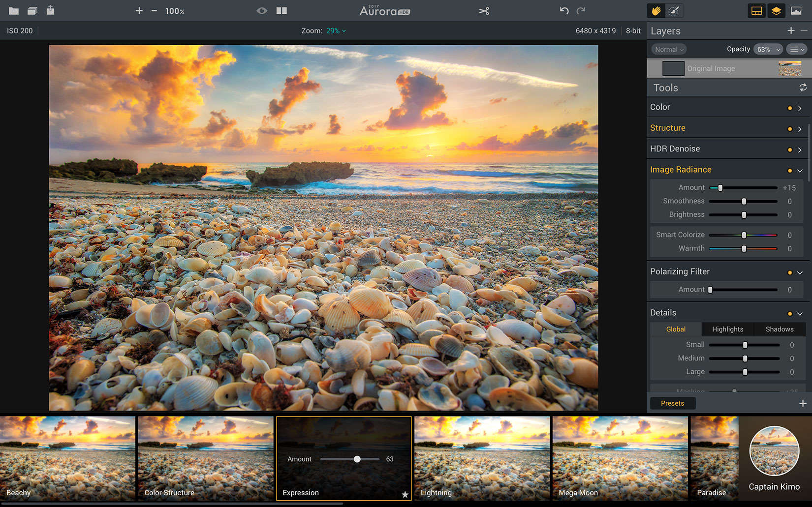Open the Normal blend mode dropdown

tap(669, 49)
